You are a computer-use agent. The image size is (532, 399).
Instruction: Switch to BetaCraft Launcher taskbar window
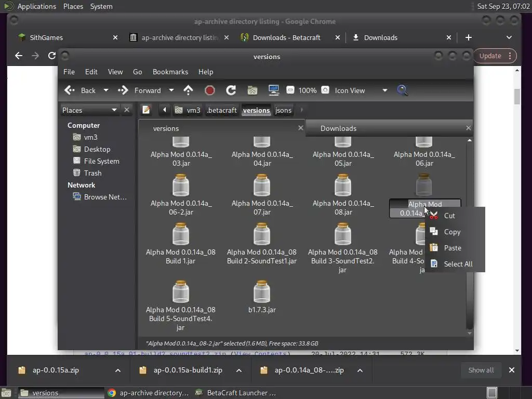coord(236,393)
